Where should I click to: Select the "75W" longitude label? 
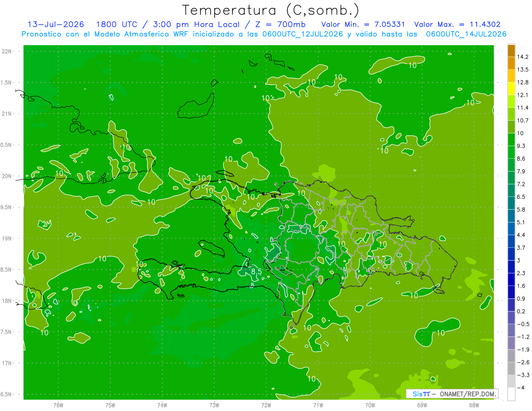pos(110,405)
